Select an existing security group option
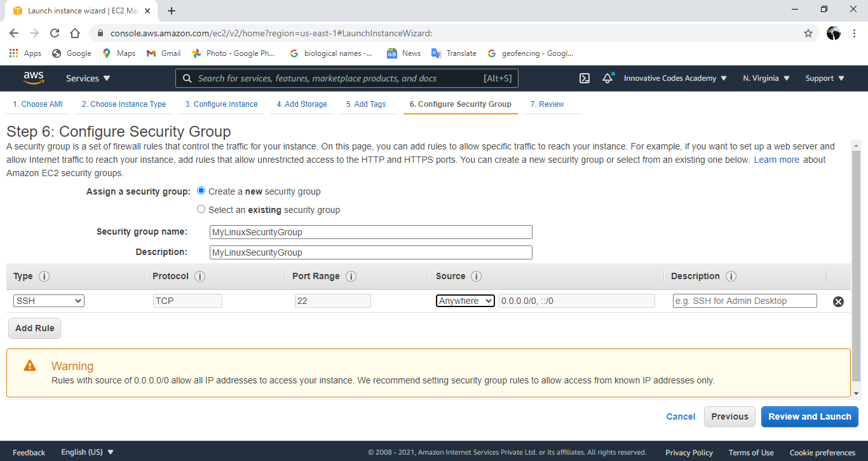Viewport: 868px width, 461px height. point(201,209)
